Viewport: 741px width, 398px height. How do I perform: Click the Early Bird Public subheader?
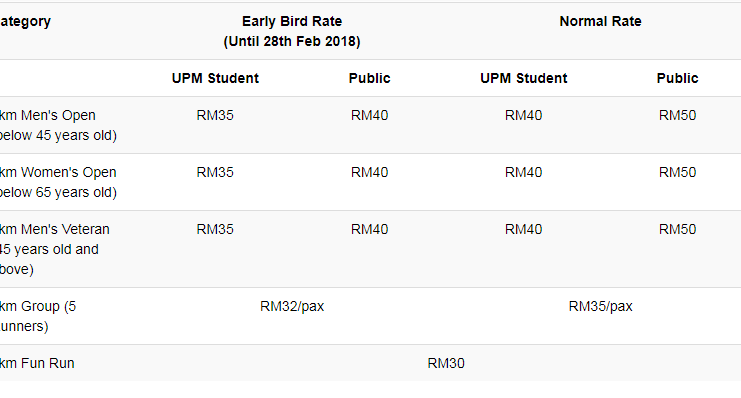pos(370,78)
